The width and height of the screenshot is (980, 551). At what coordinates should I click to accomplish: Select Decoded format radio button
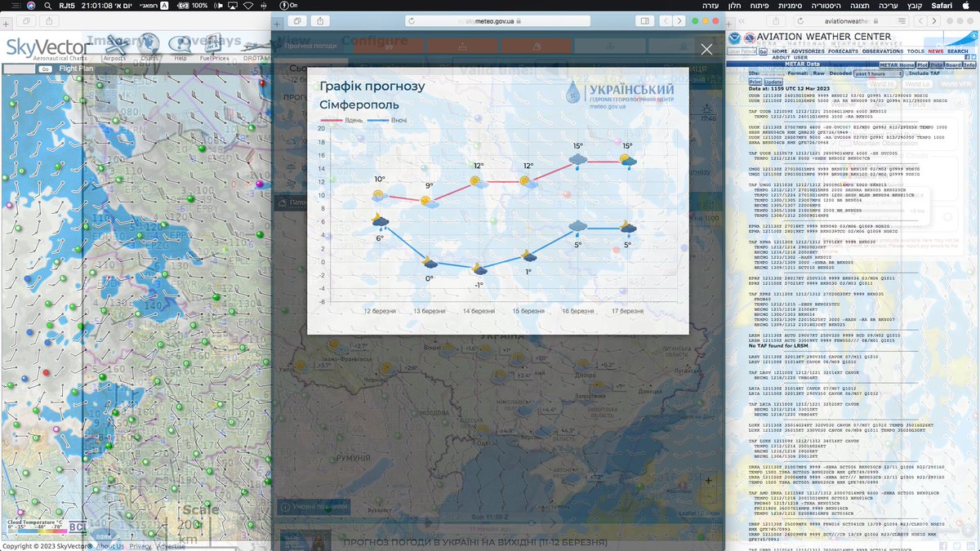click(828, 73)
